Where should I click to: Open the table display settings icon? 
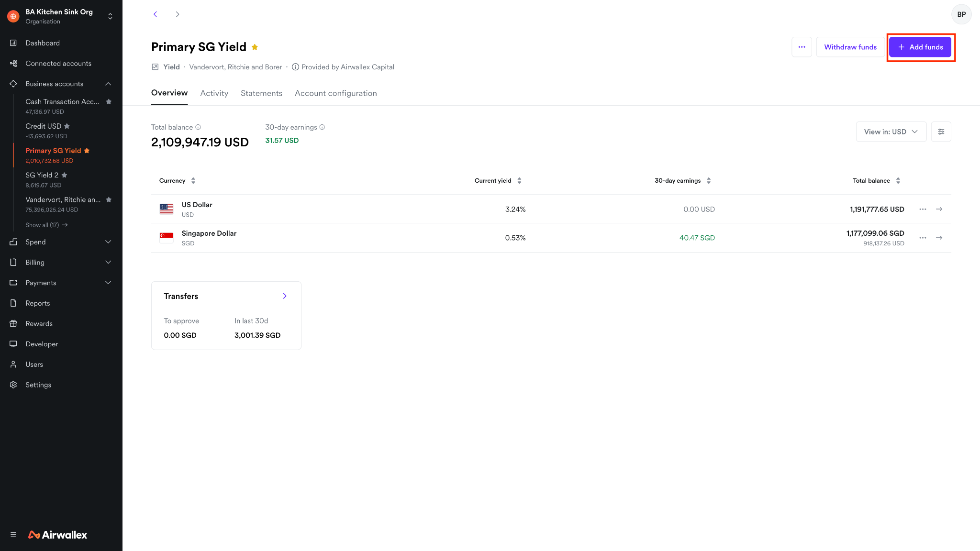click(941, 132)
